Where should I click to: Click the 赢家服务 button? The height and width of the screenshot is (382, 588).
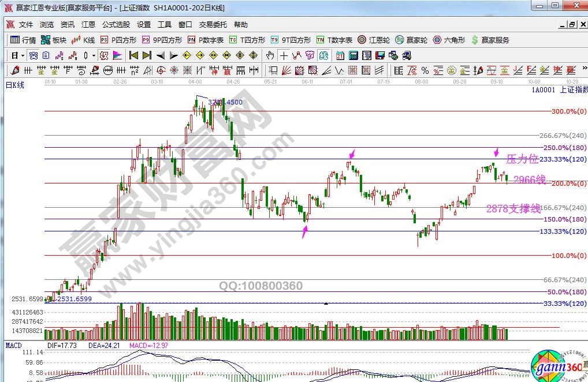coord(490,40)
